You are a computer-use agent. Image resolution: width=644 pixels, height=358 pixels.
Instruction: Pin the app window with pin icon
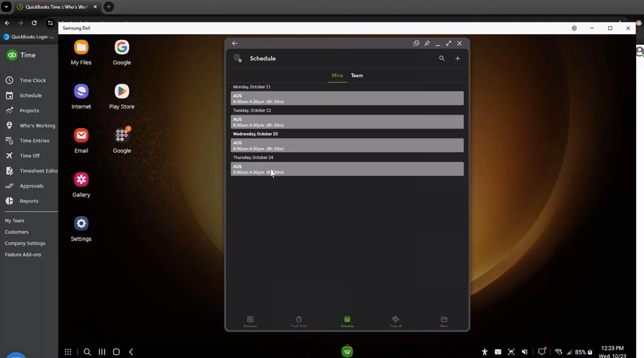[427, 44]
